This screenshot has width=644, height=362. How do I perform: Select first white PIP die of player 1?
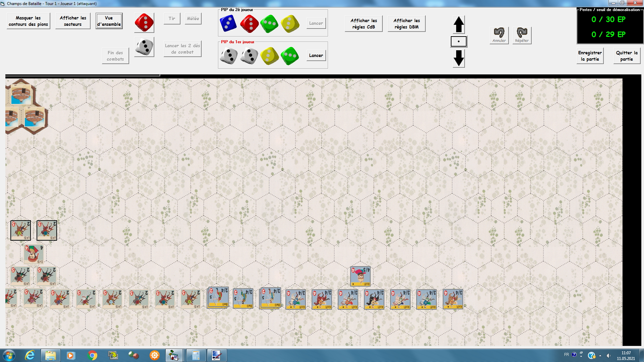click(228, 56)
